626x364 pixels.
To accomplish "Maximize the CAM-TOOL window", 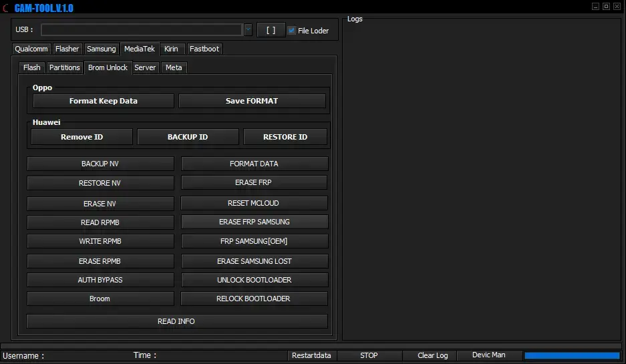I will [606, 7].
